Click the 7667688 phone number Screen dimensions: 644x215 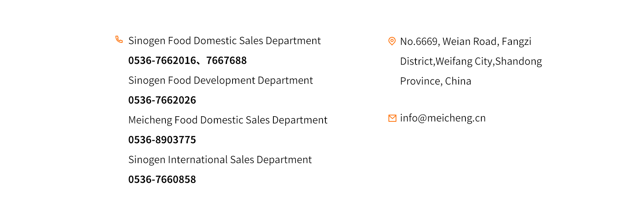226,61
